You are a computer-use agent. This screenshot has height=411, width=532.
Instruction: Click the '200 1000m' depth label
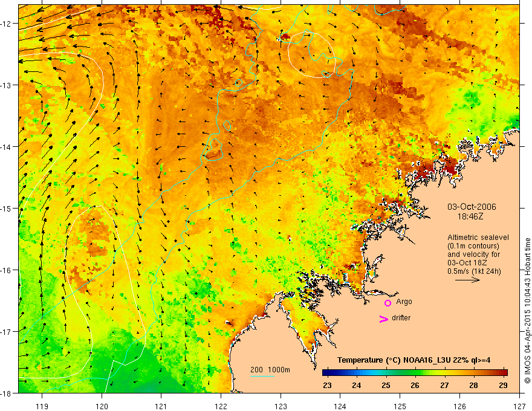coord(270,370)
